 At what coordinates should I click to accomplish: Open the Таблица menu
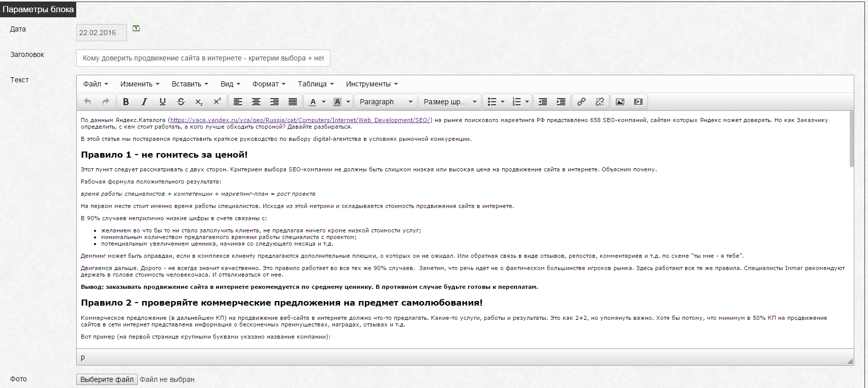316,84
